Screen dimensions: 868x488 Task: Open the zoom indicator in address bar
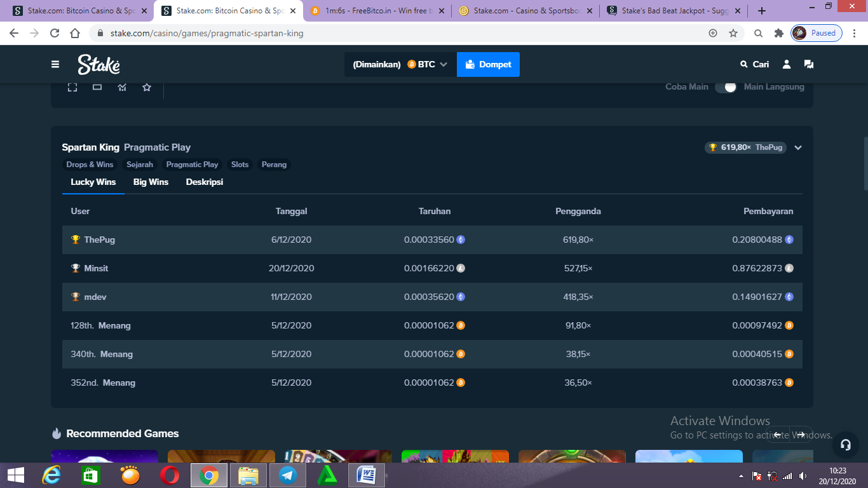pos(713,33)
